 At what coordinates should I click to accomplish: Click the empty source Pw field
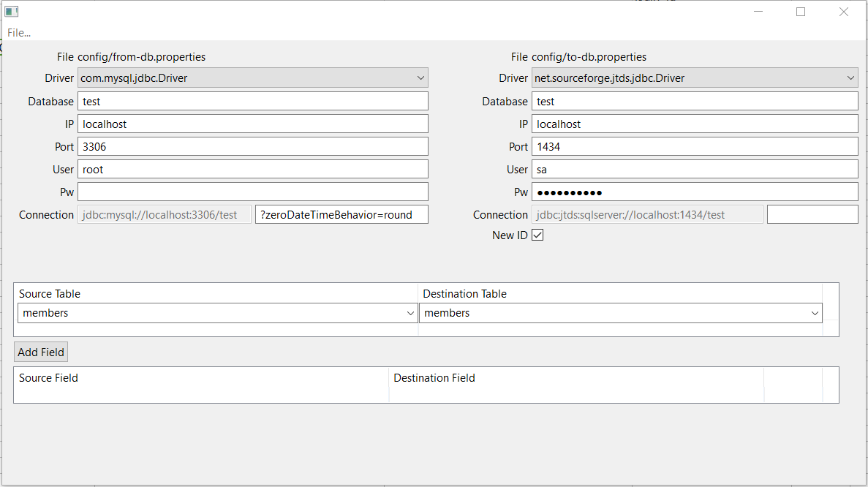(x=252, y=192)
